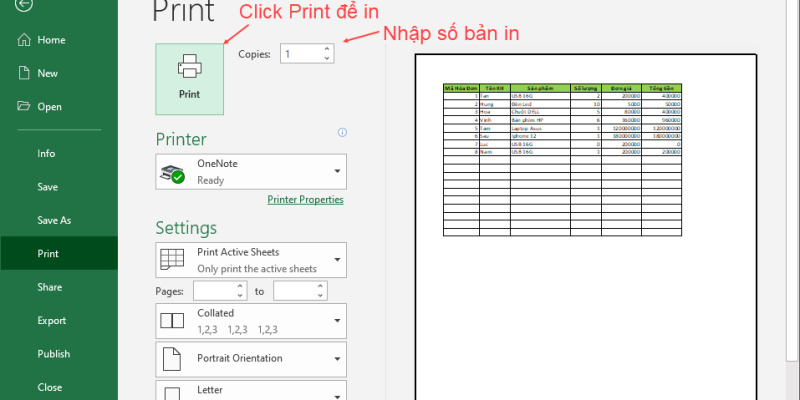Viewport: 800px width, 400px height.
Task: Choose Open from the sidebar
Action: 49,106
